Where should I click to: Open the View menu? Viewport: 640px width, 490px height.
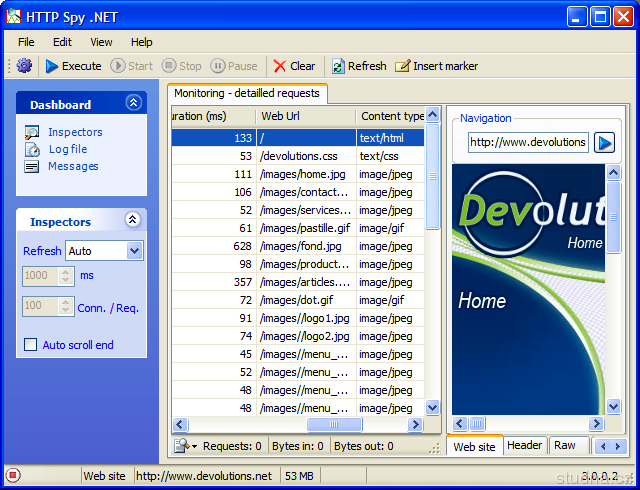click(101, 42)
